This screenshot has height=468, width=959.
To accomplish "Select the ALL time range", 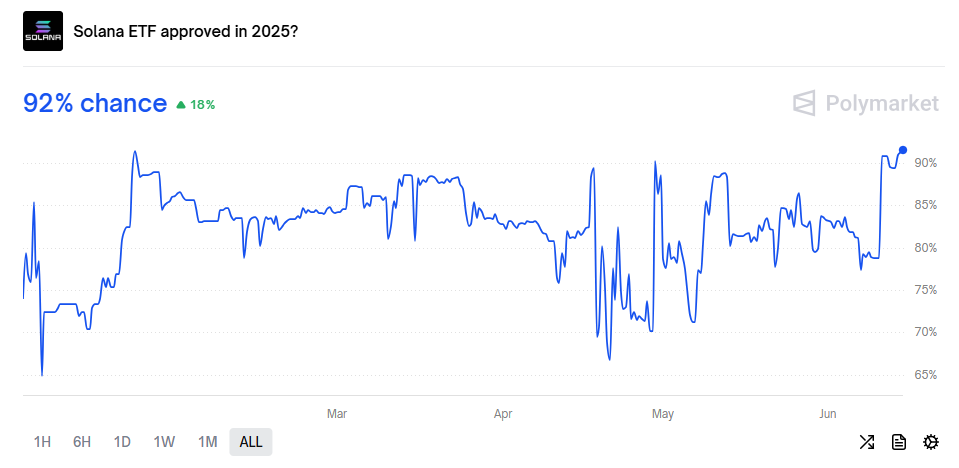I will [x=251, y=442].
